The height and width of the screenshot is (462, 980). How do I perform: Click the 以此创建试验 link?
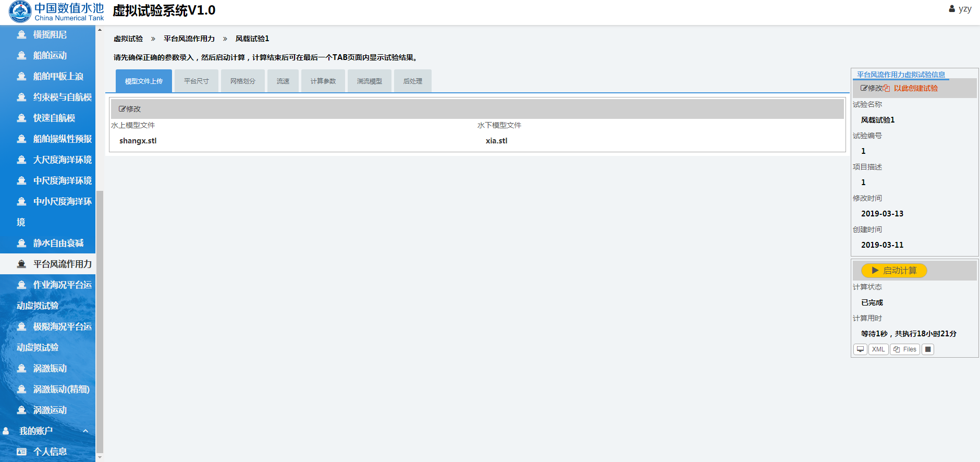[915, 88]
